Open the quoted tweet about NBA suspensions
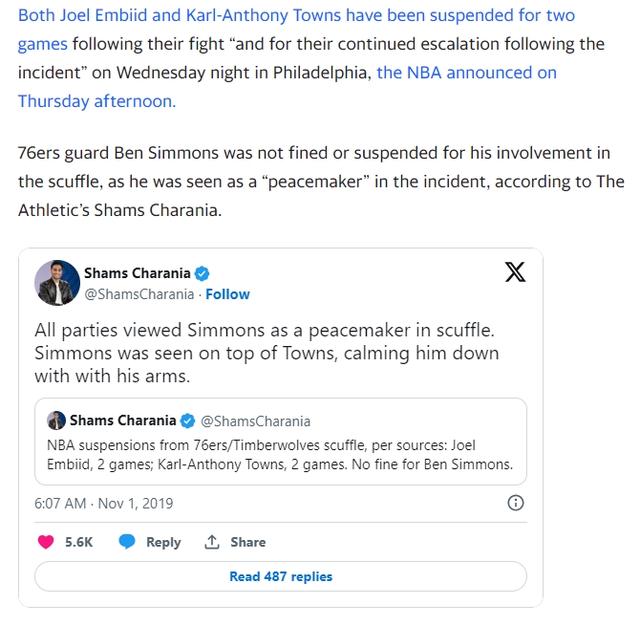The image size is (640, 626). click(x=280, y=454)
